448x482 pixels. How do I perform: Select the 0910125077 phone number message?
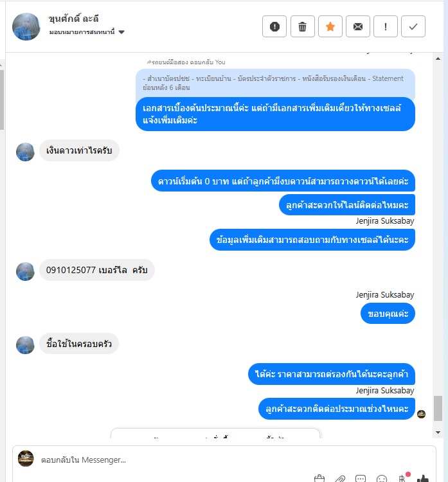[x=97, y=270]
